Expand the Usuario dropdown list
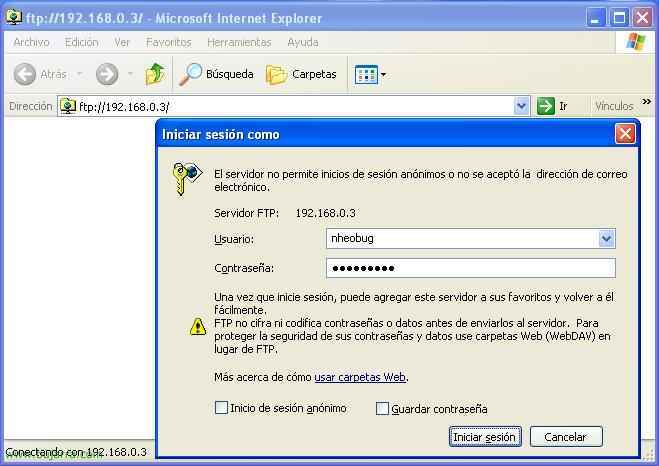The image size is (659, 466). coord(606,239)
